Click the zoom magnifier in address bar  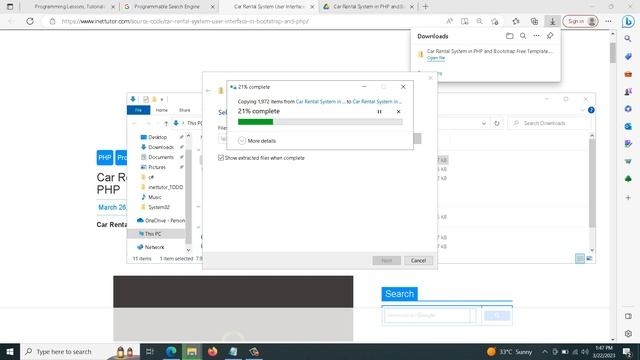[x=480, y=21]
